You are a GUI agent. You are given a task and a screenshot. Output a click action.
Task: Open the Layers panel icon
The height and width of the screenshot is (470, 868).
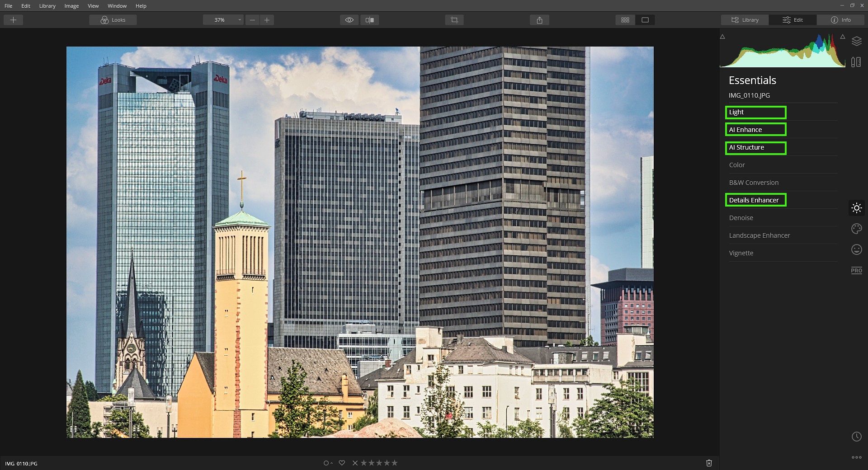point(856,41)
